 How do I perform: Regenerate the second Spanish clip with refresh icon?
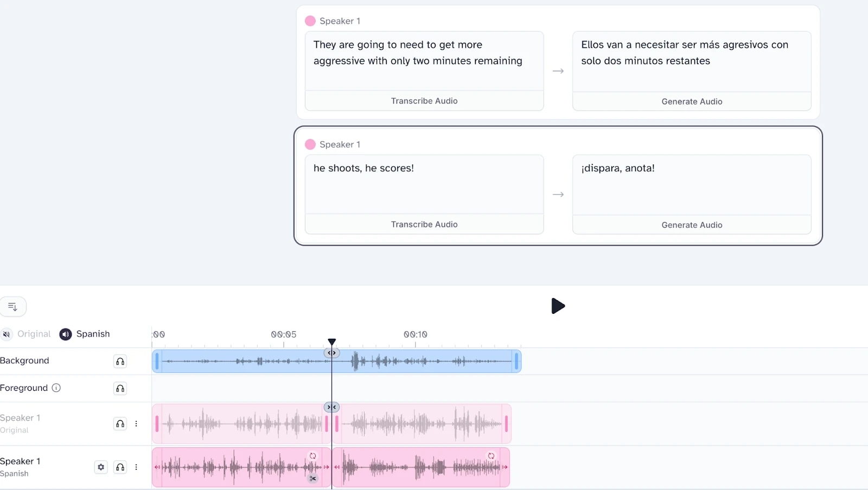coord(491,456)
